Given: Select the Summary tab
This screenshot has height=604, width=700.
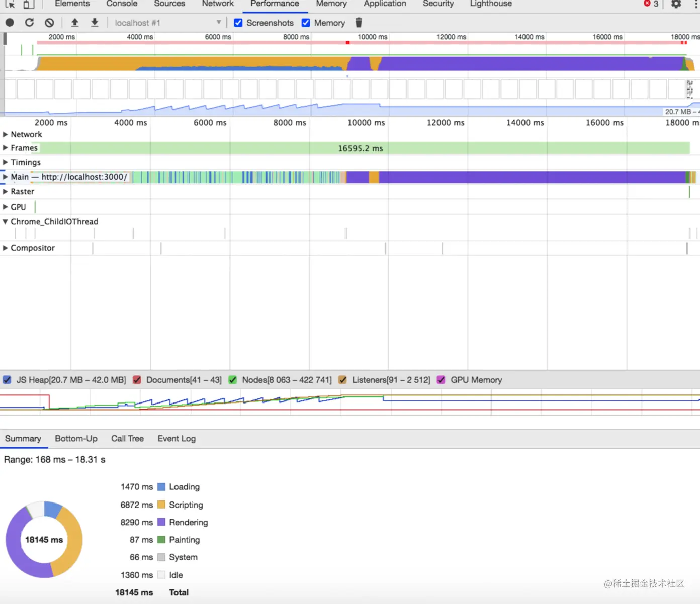Looking at the screenshot, I should (23, 438).
